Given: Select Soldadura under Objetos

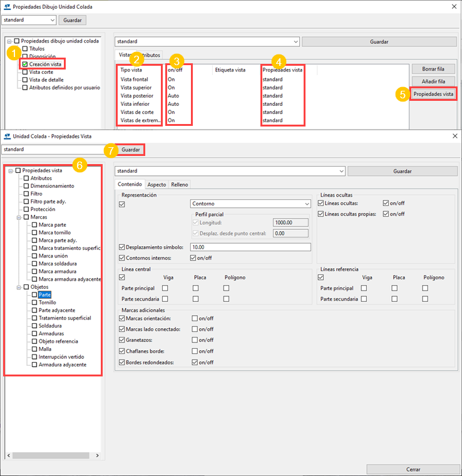Looking at the screenshot, I should tap(50, 326).
